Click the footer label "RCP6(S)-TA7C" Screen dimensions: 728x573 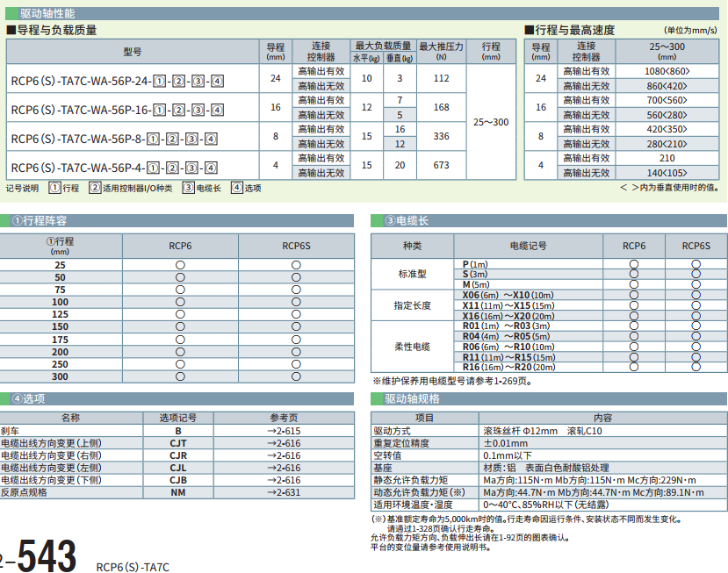tap(133, 567)
